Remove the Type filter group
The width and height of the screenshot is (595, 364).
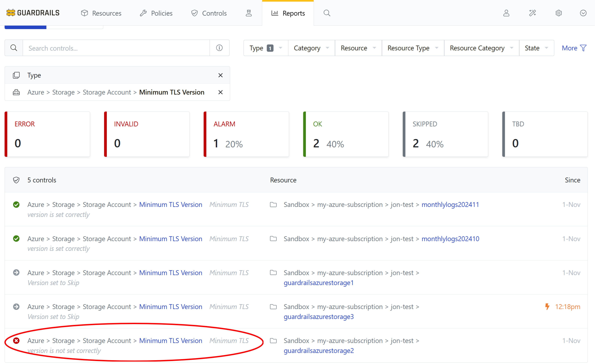pyautogui.click(x=220, y=75)
